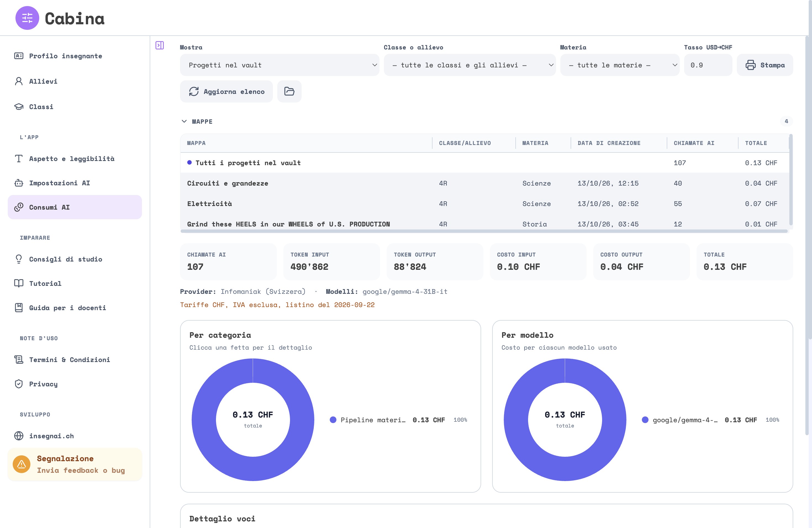The image size is (812, 528).
Task: Open the Classe o allievo dropdown
Action: [470, 65]
